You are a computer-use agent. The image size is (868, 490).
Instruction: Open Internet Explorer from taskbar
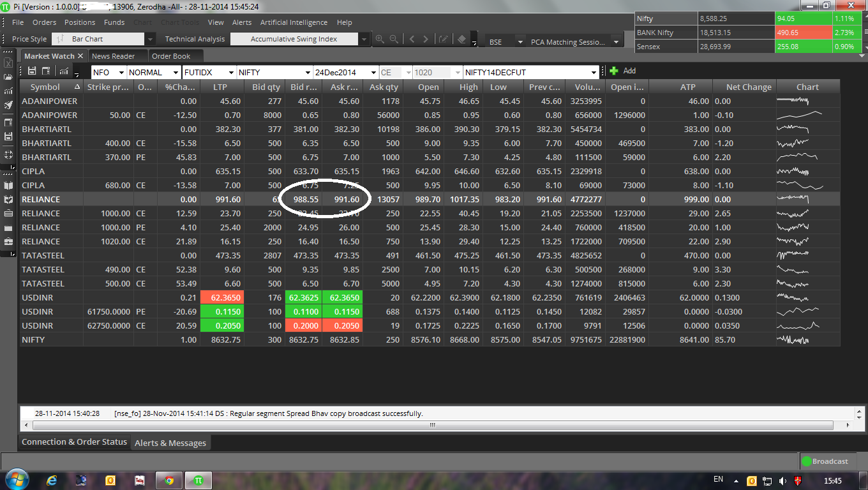tap(52, 480)
